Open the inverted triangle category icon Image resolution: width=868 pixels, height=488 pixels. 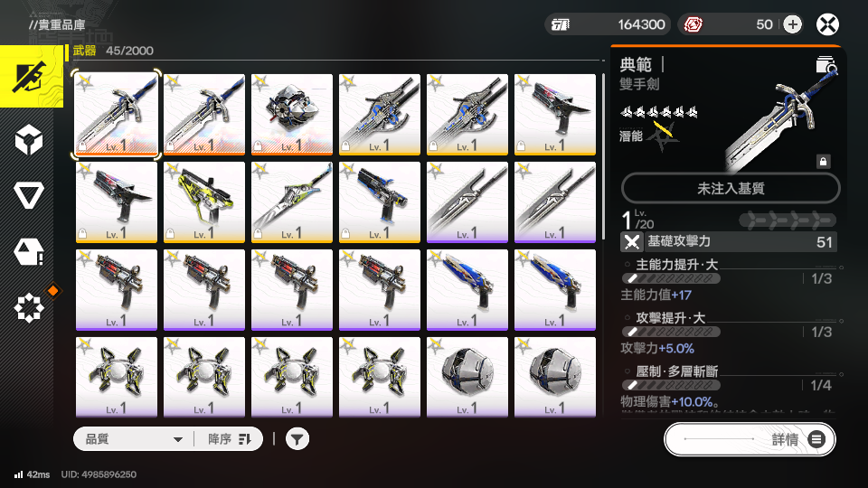[x=28, y=195]
